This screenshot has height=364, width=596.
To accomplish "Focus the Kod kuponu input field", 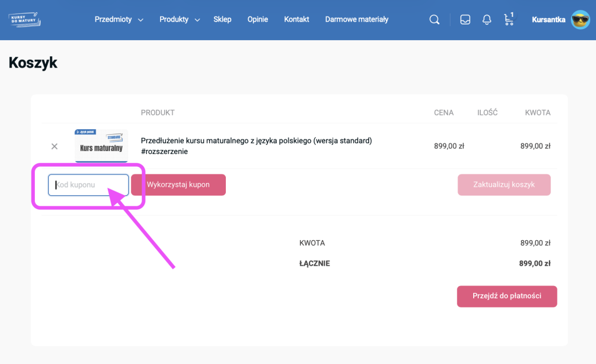I will [x=88, y=185].
